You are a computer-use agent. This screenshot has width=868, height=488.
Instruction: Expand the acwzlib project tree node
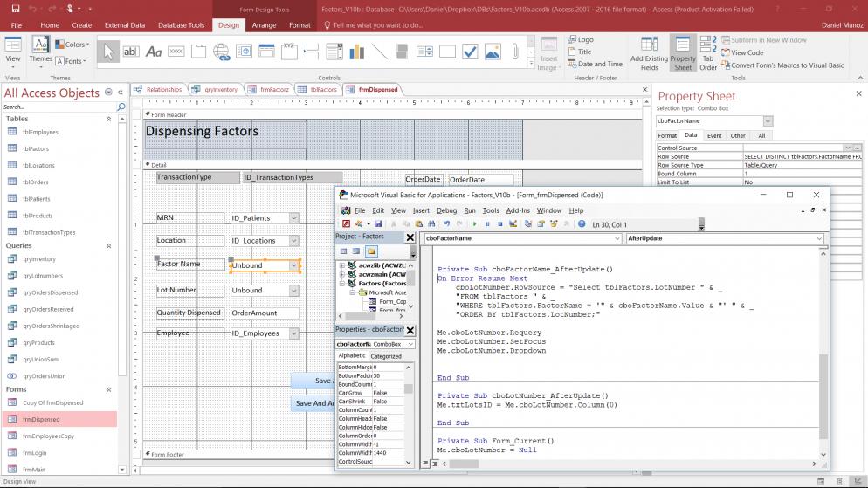tap(342, 265)
